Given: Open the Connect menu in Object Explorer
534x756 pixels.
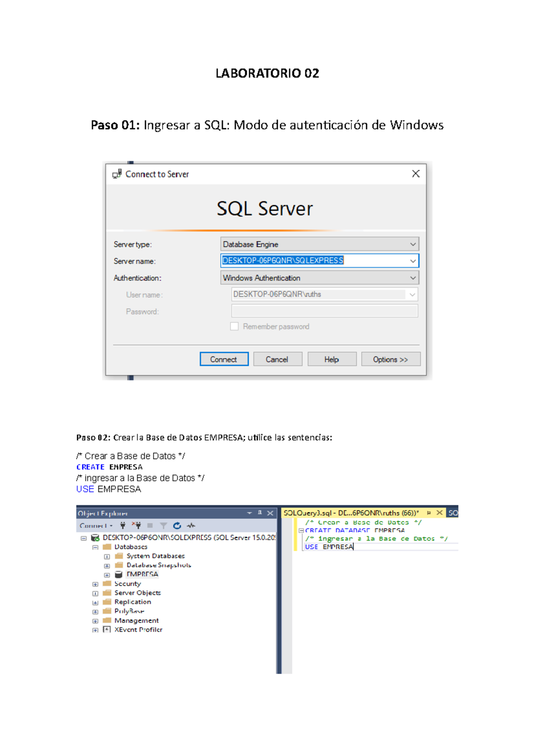Looking at the screenshot, I should (x=96, y=525).
